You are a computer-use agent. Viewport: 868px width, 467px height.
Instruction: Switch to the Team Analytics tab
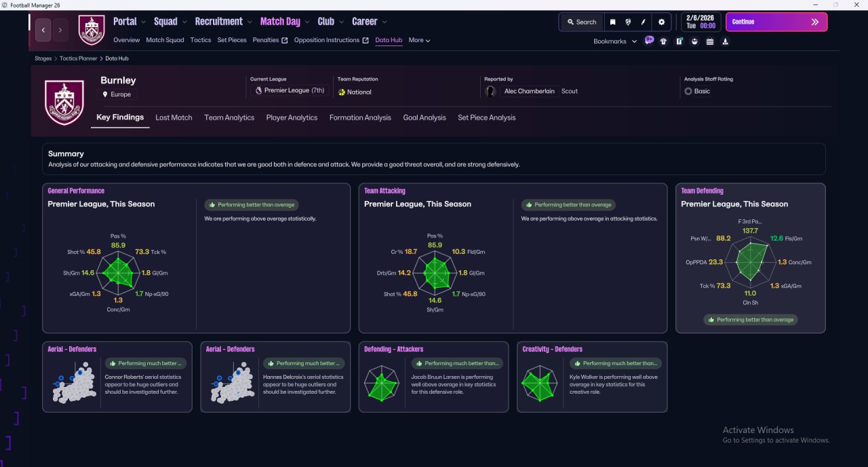[229, 117]
